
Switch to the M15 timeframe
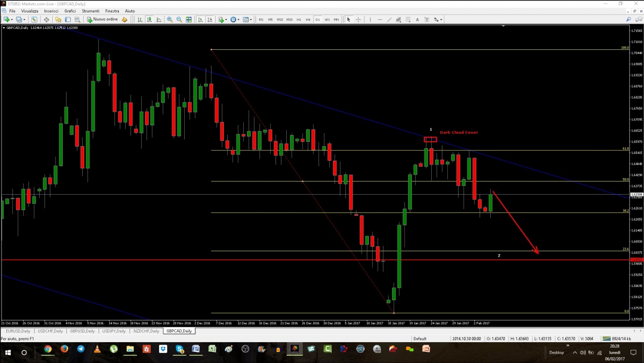click(x=280, y=19)
